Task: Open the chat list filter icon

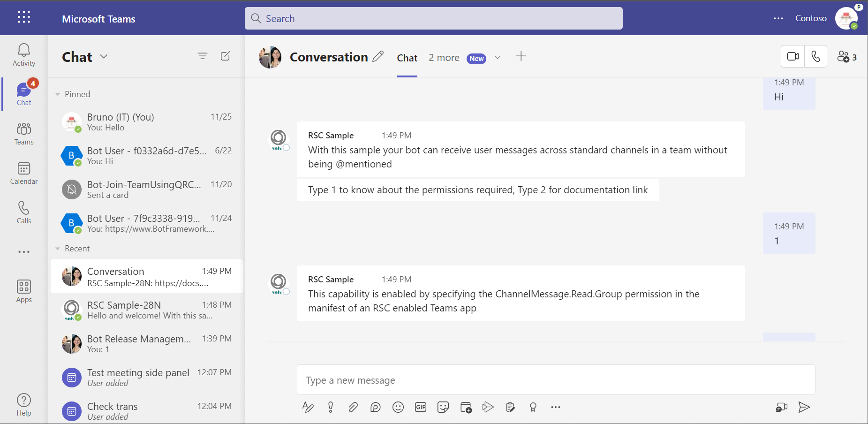Action: click(x=203, y=56)
